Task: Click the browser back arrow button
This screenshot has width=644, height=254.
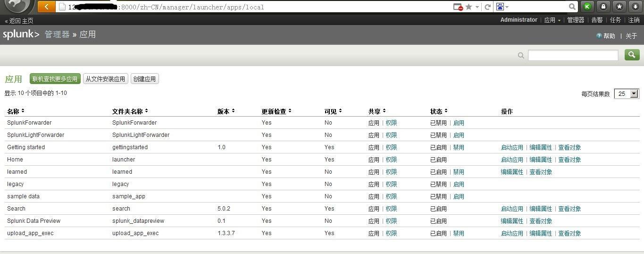Action: coord(46,7)
